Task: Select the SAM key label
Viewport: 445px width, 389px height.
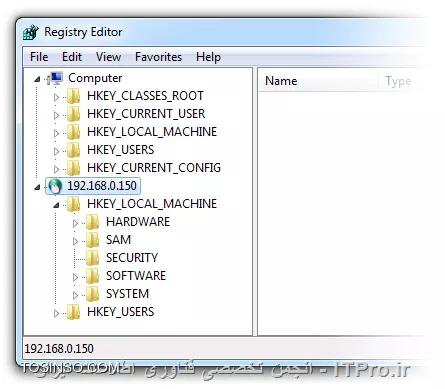Action: point(118,240)
